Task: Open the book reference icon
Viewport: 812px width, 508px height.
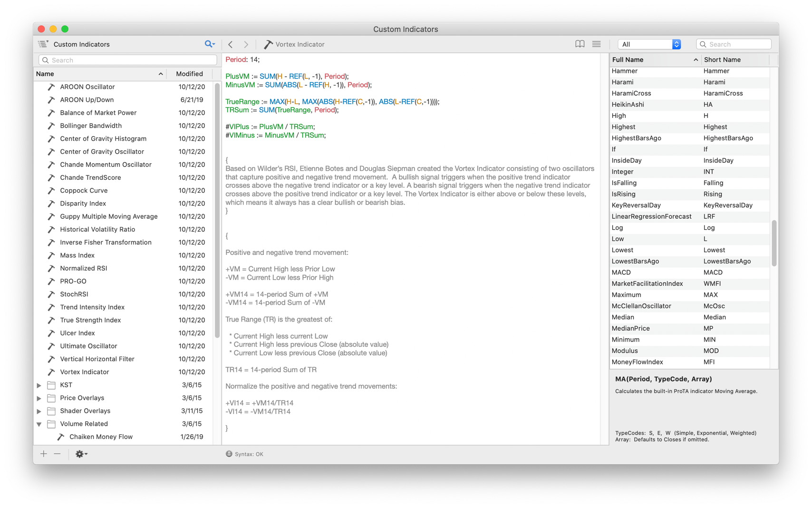Action: 580,44
